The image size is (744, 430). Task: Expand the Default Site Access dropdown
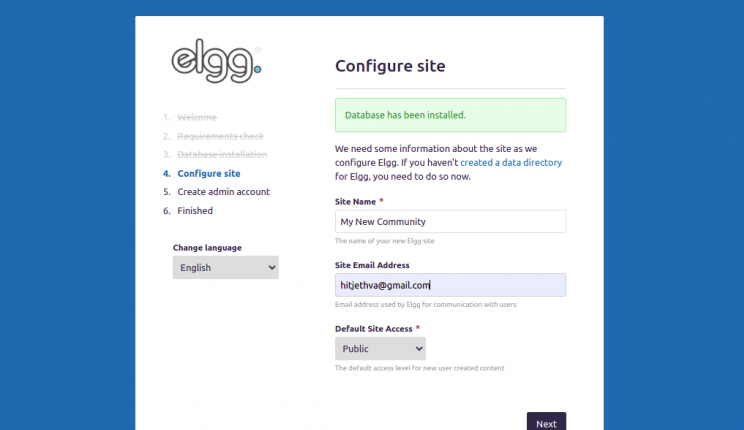coord(380,348)
